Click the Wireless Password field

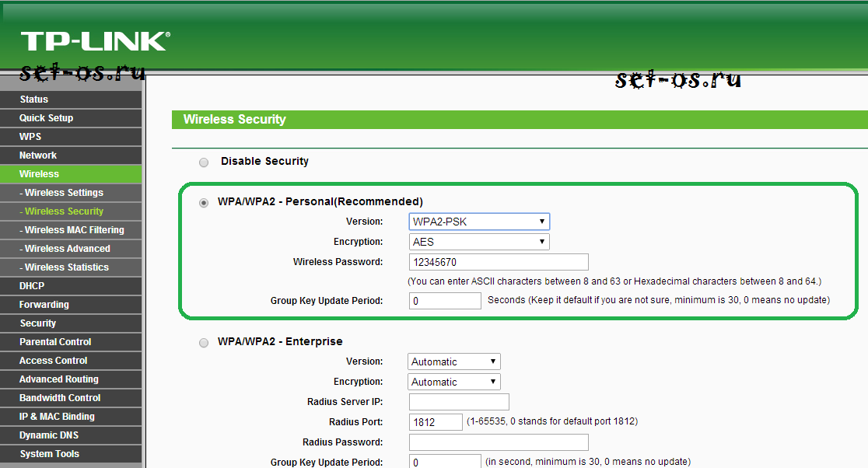click(499, 262)
